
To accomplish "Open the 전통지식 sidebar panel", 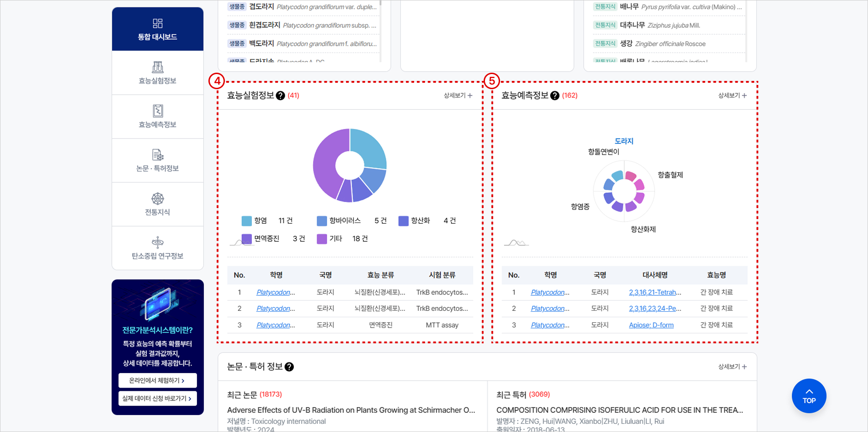I will click(x=157, y=204).
